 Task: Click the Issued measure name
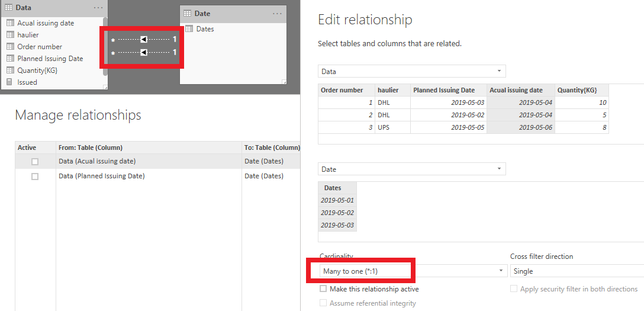pyautogui.click(x=27, y=82)
